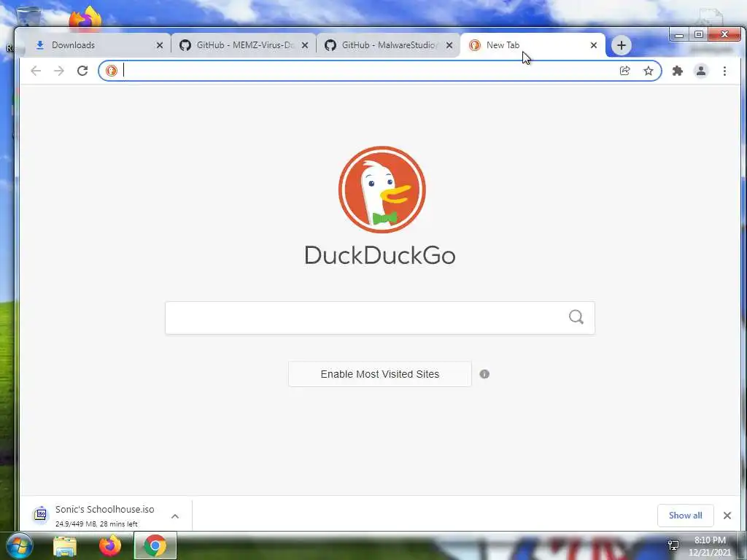Click Enable Most Visited Sites button
The height and width of the screenshot is (560, 747).
point(379,374)
